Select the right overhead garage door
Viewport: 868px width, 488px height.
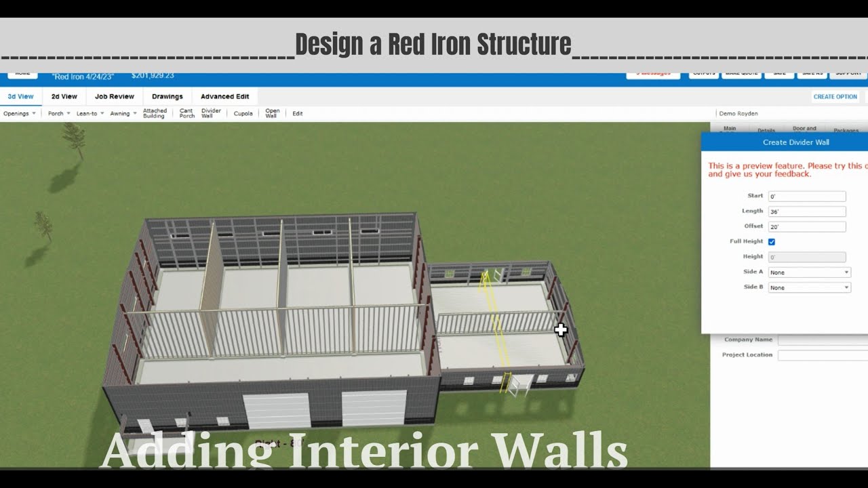pyautogui.click(x=374, y=409)
